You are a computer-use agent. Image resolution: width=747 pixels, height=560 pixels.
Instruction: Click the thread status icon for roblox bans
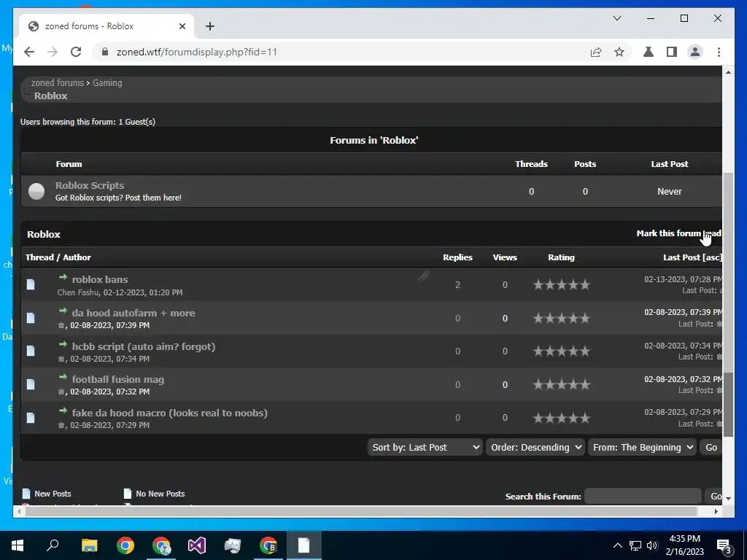[x=31, y=284]
